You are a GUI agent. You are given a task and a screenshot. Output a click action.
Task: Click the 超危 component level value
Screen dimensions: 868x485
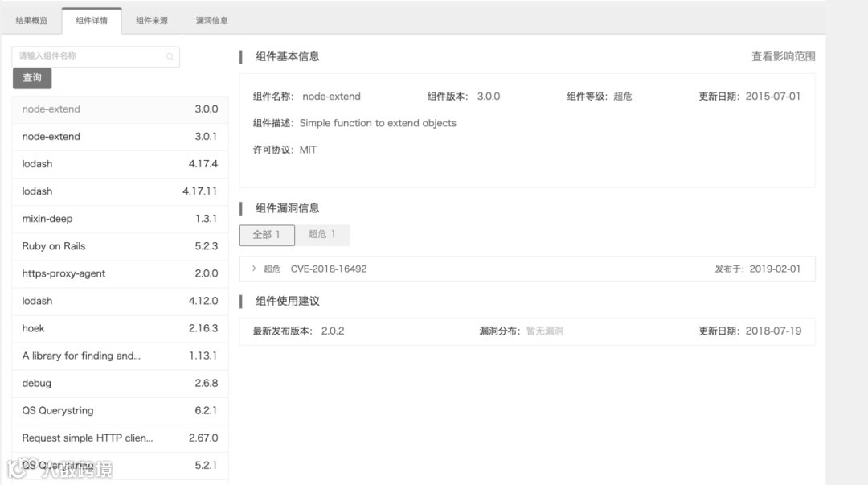(x=623, y=97)
